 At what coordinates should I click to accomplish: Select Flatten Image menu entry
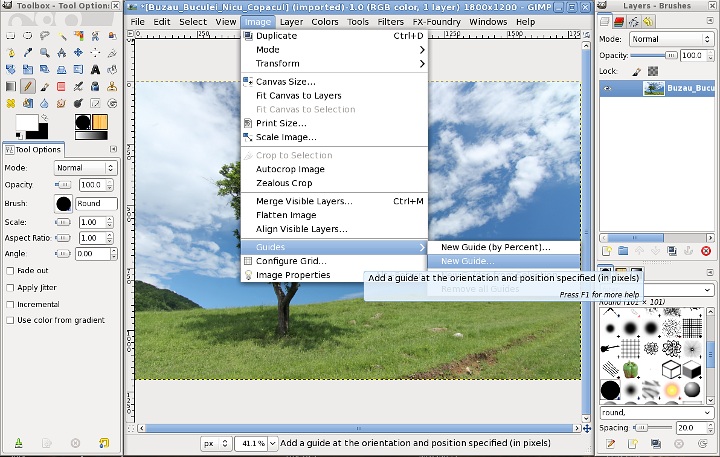334,215
